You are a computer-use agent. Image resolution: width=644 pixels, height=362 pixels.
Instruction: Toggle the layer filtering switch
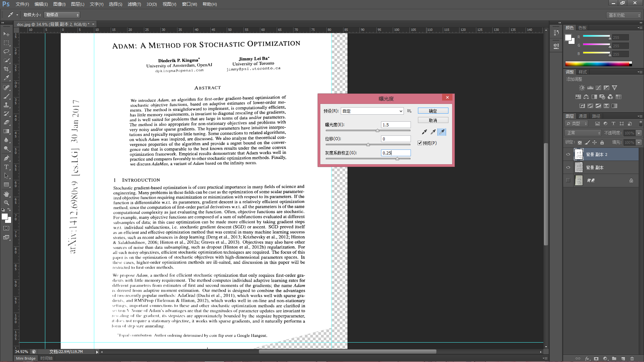click(641, 124)
